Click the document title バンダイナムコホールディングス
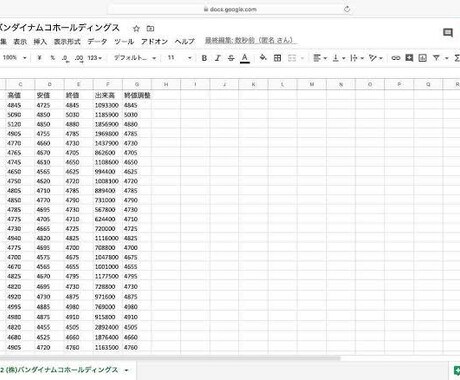The height and width of the screenshot is (380, 460). tap(60, 28)
